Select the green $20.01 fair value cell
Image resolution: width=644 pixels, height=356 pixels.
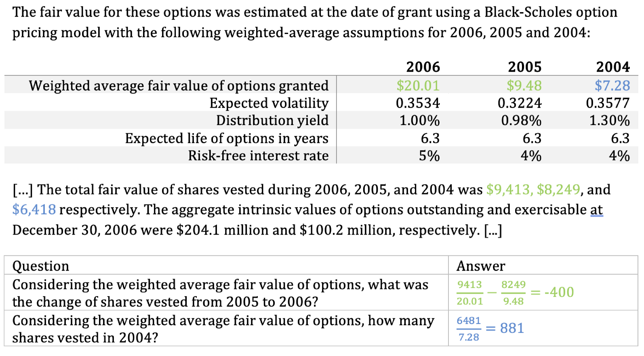click(x=418, y=85)
